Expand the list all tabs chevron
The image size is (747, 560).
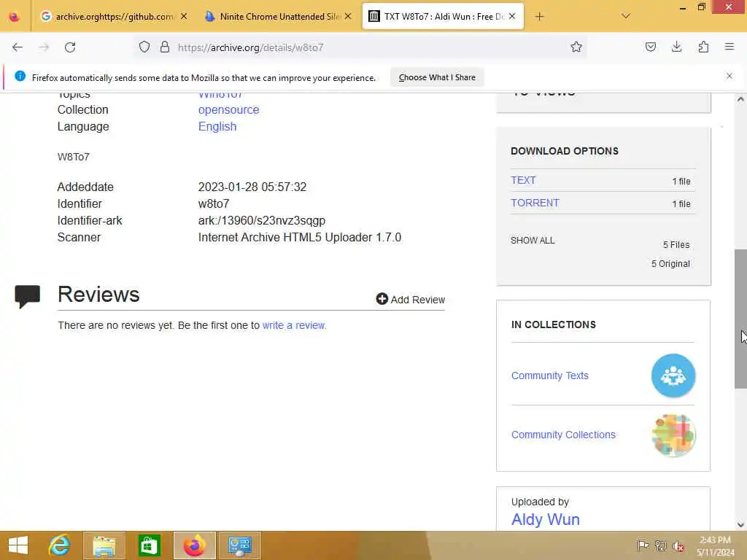click(626, 16)
